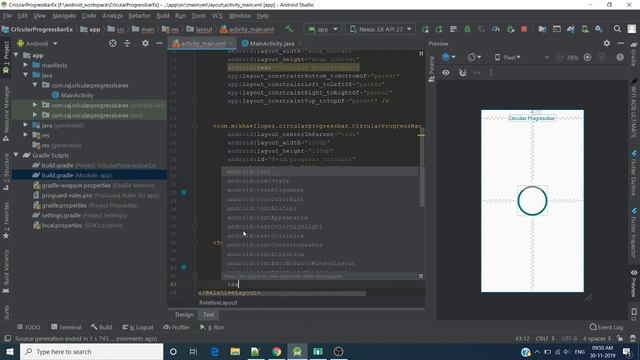Open the VCS menu
The width and height of the screenshot is (640, 360).
[x=217, y=16]
